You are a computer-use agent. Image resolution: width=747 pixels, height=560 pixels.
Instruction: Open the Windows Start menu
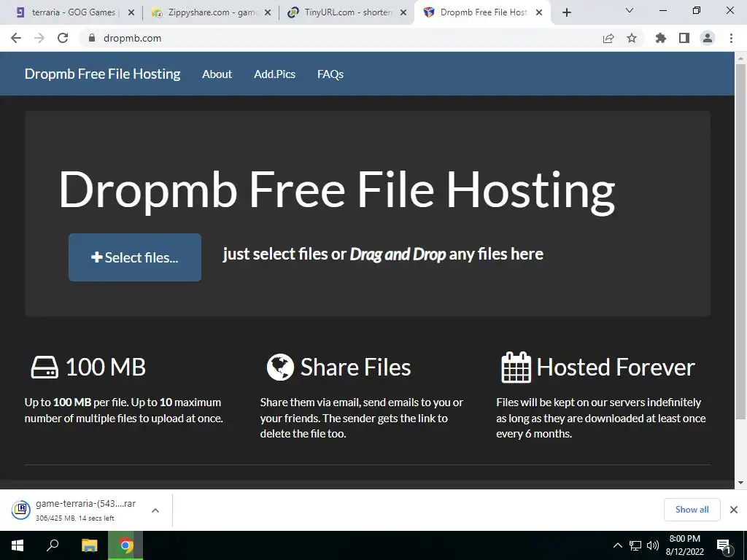18,545
